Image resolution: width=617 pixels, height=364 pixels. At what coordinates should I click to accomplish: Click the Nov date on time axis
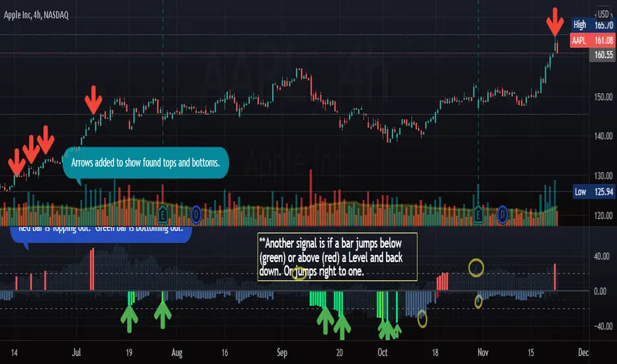click(483, 352)
